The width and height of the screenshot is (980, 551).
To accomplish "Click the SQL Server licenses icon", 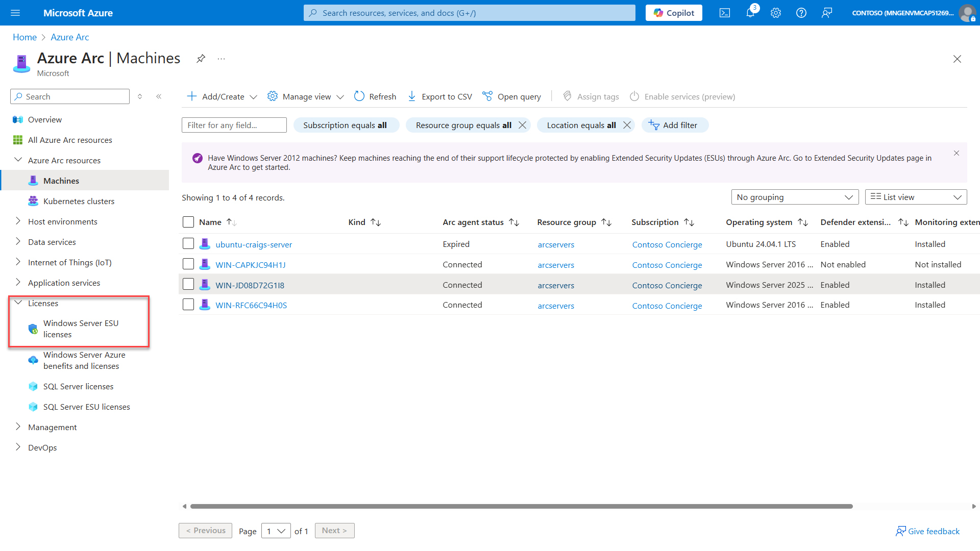I will pyautogui.click(x=32, y=386).
